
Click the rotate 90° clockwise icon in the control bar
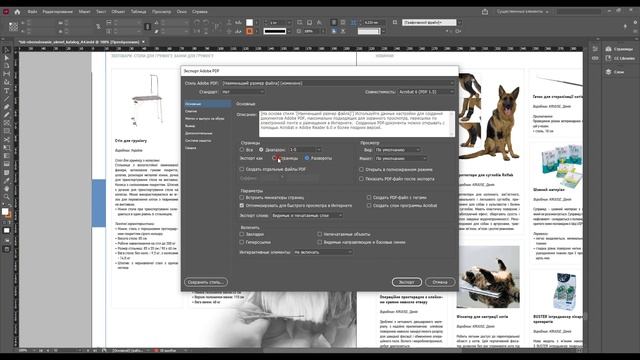pyautogui.click(x=197, y=22)
